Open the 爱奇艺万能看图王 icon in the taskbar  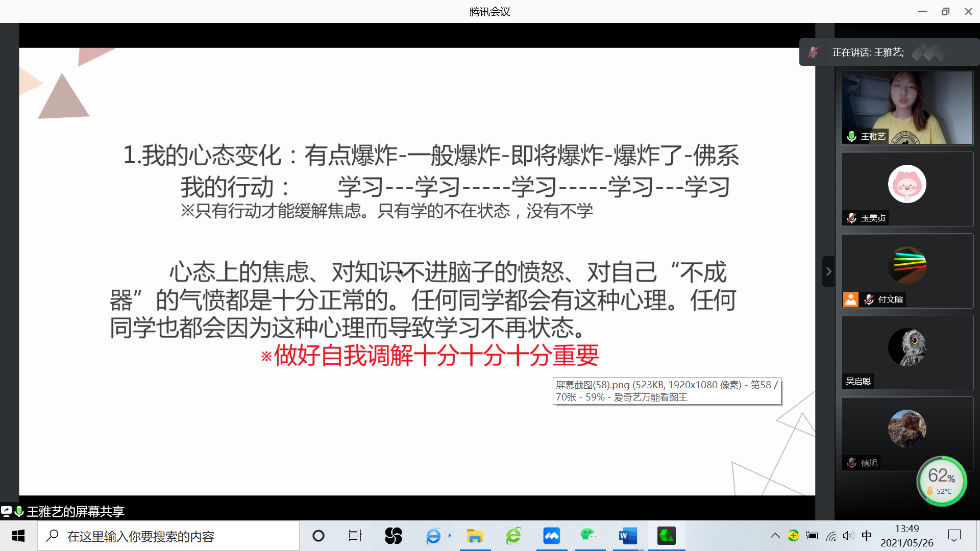(x=666, y=536)
